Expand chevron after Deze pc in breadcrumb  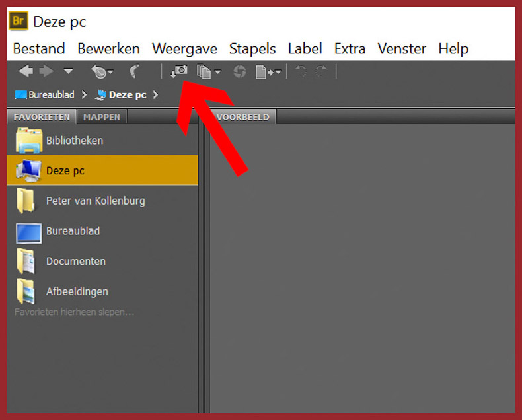click(x=155, y=95)
